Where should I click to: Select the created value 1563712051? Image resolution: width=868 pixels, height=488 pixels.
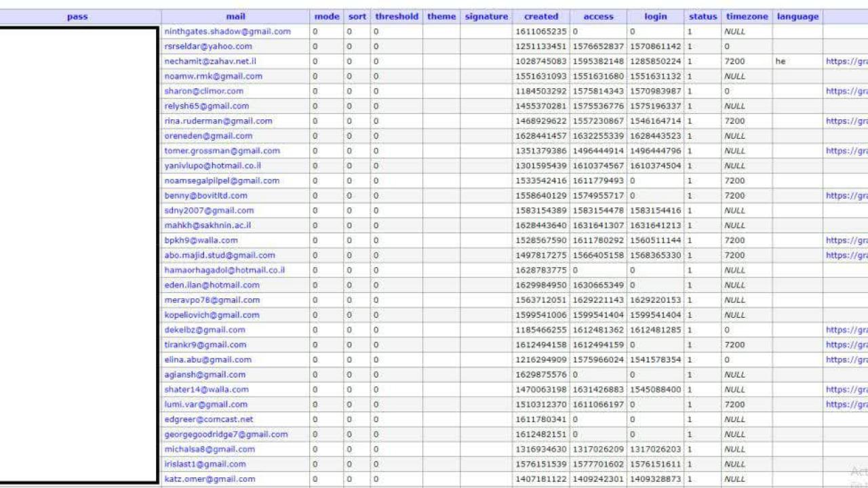(541, 300)
